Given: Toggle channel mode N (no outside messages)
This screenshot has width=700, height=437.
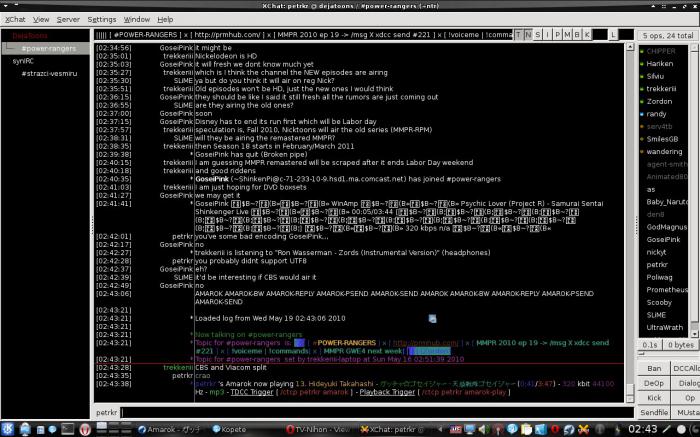Looking at the screenshot, I should pos(528,35).
